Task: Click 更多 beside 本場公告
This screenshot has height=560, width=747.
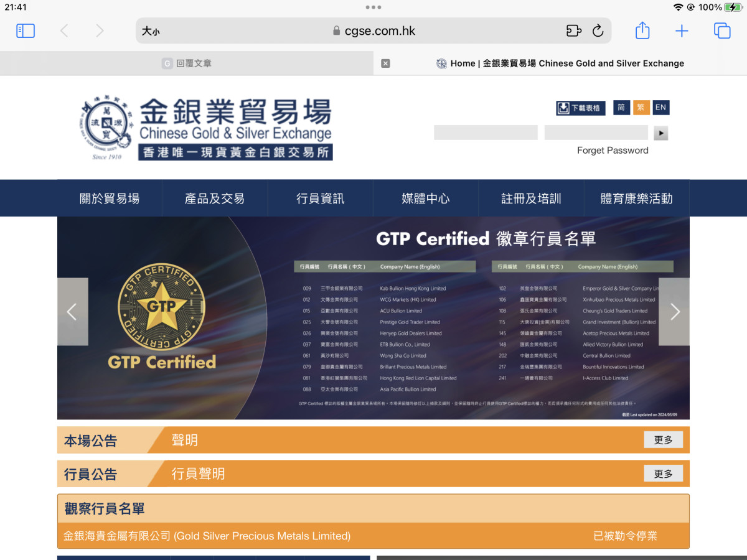Action: pos(663,440)
